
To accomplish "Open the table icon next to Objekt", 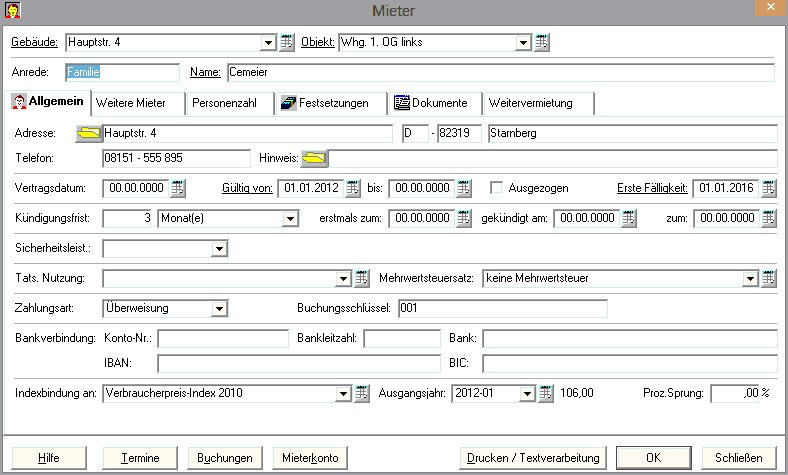I will point(542,42).
